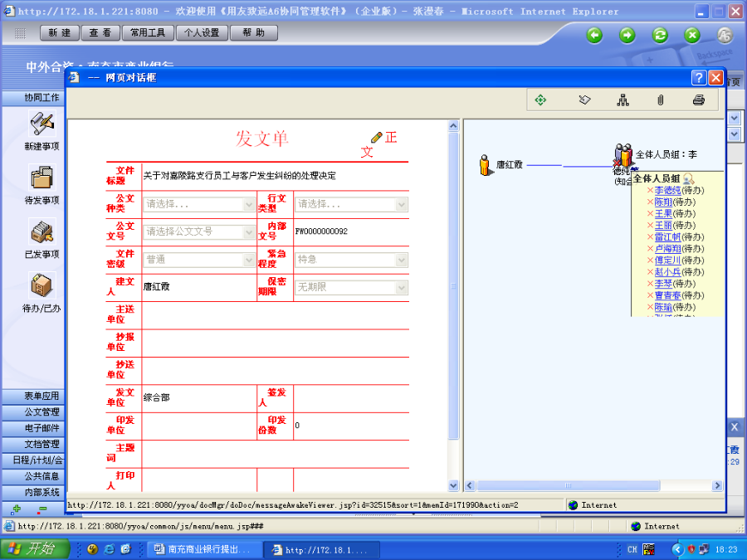The image size is (747, 560).
Task: Click the workflow panel horizontal scrollbar right arrow
Action: pyautogui.click(x=717, y=485)
